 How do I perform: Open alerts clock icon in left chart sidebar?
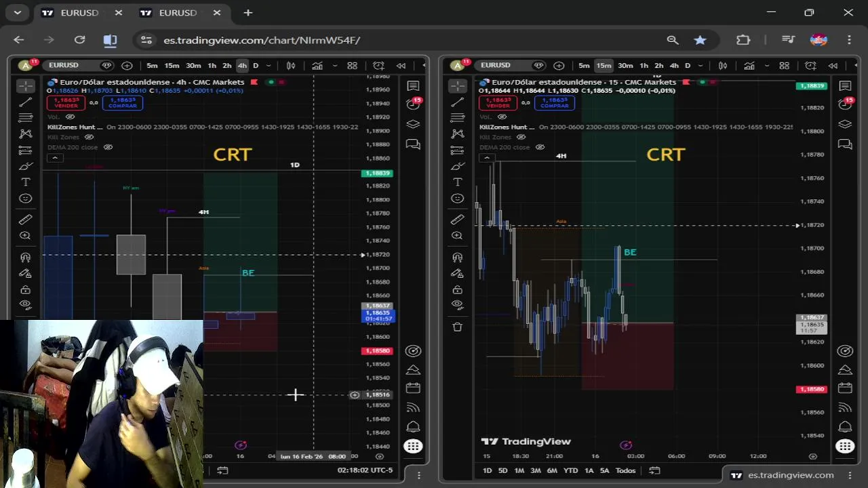(413, 104)
